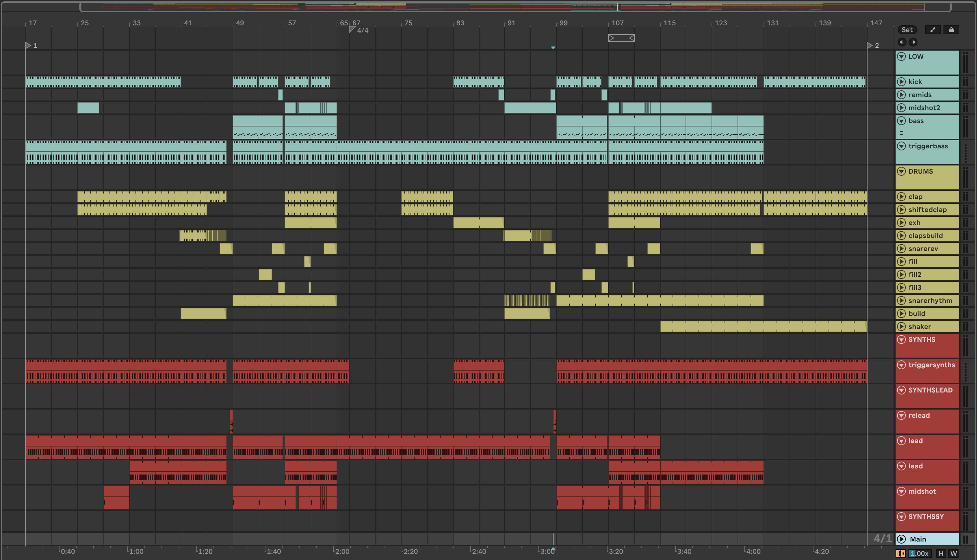The width and height of the screenshot is (977, 560).
Task: Fold the bass track via its arrow
Action: 902,121
